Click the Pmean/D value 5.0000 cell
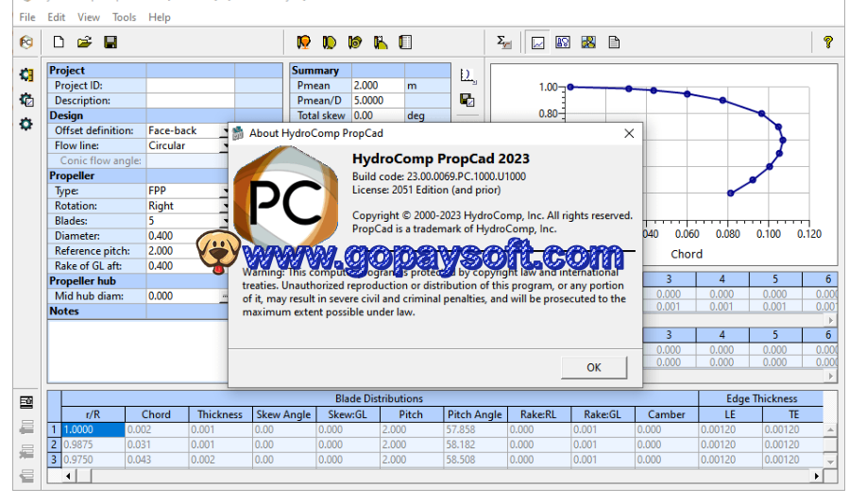866x504 pixels. pyautogui.click(x=378, y=100)
